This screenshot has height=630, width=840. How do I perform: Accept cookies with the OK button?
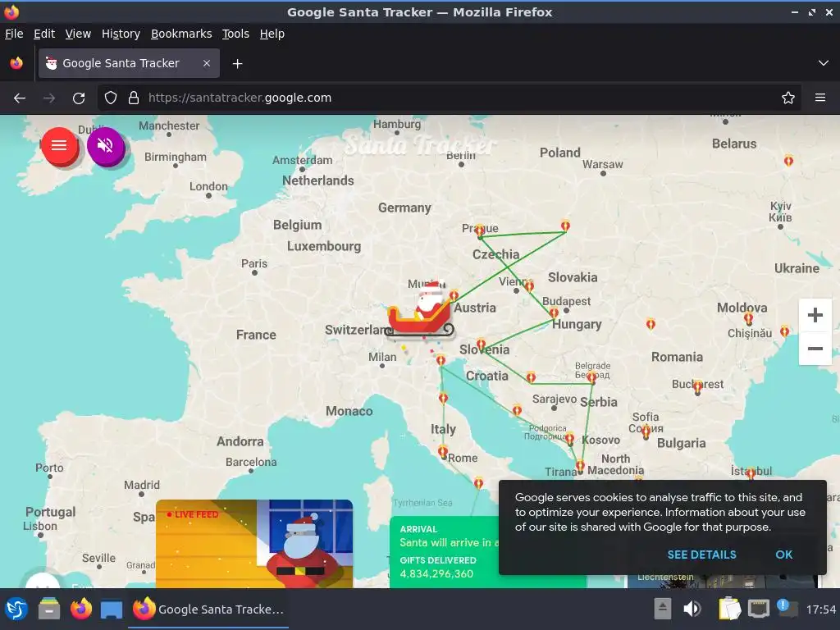pyautogui.click(x=783, y=555)
